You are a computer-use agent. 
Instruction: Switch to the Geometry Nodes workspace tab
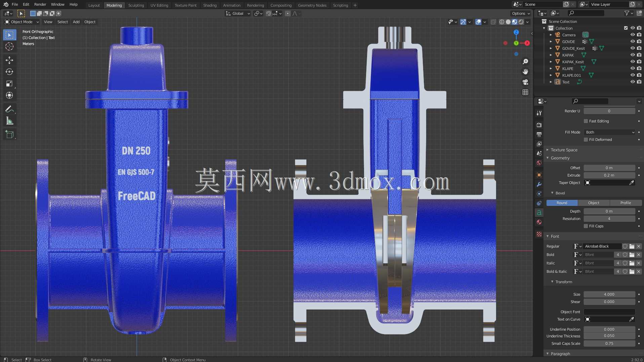coord(312,5)
